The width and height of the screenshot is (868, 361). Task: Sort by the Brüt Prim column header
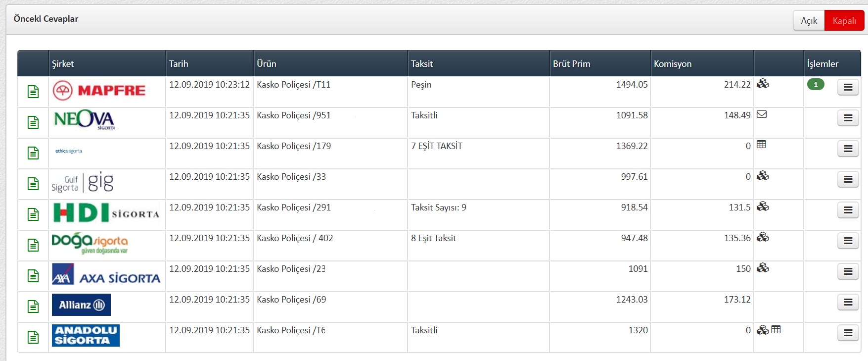pos(571,64)
